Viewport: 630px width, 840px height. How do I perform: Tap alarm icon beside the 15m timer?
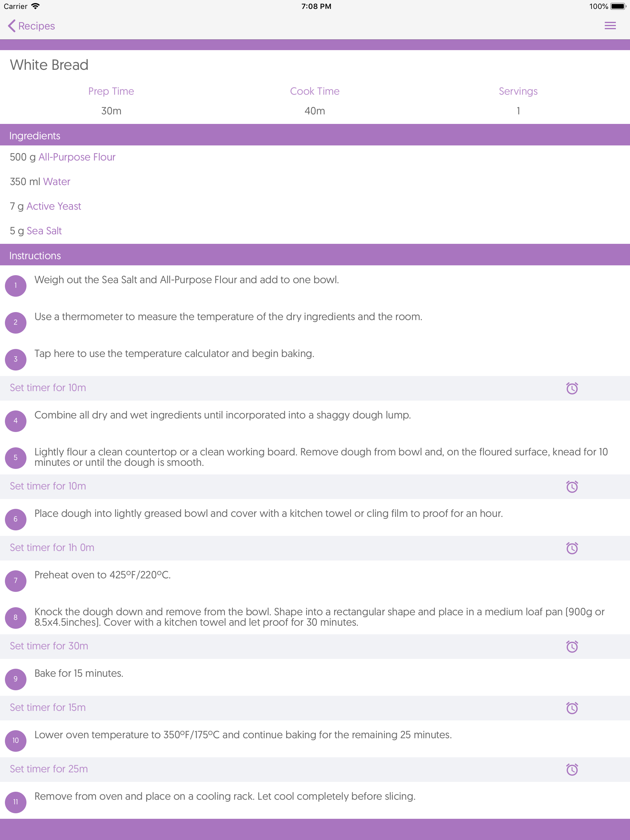[572, 707]
